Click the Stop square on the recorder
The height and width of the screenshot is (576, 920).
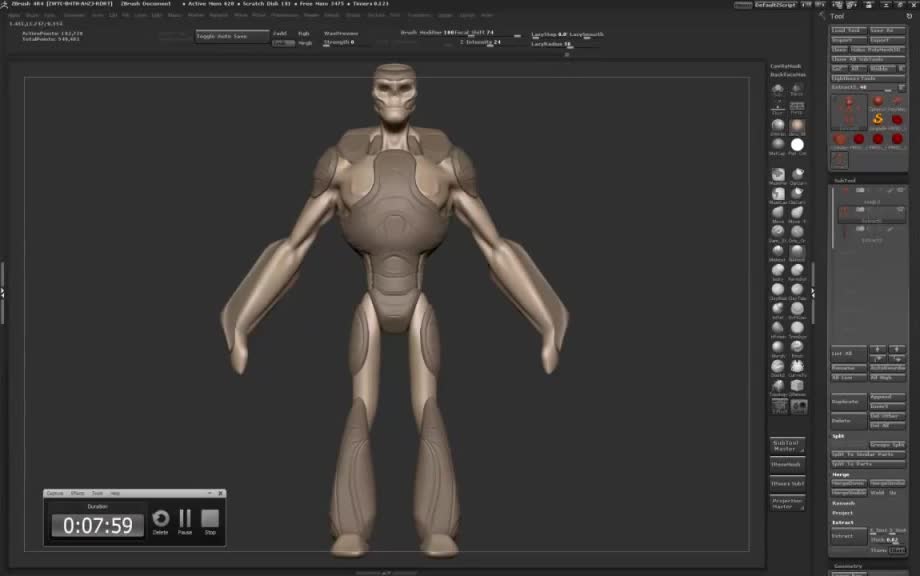click(210, 519)
